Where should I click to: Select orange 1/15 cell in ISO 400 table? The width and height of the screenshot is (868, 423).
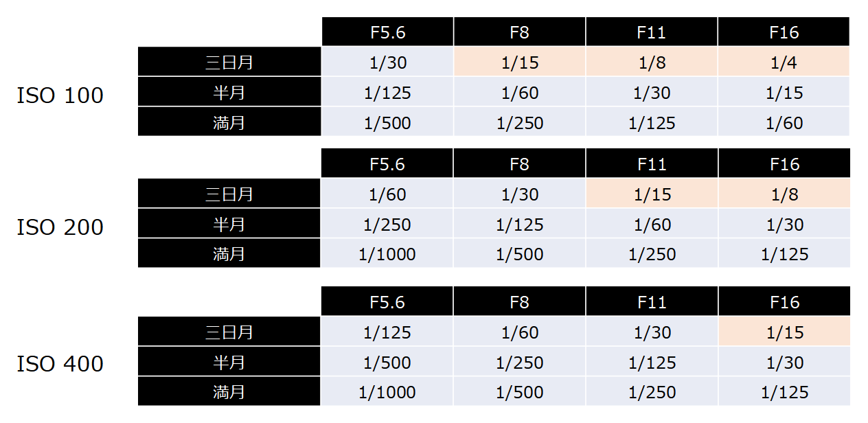point(784,332)
